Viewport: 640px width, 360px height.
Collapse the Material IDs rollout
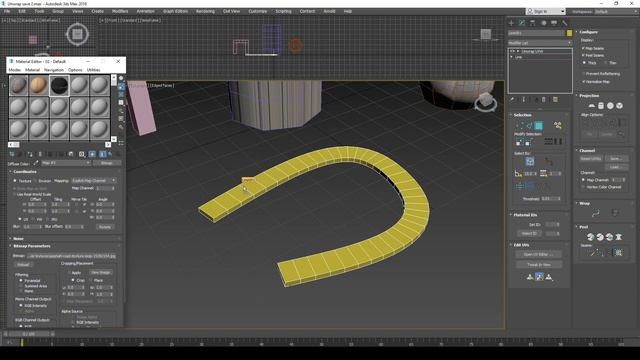pyautogui.click(x=524, y=215)
